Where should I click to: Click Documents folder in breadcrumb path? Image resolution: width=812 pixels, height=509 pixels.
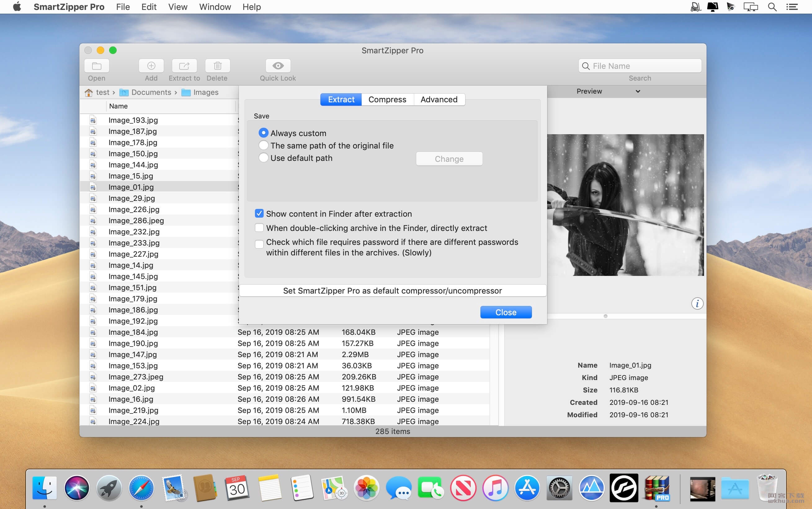pos(145,92)
